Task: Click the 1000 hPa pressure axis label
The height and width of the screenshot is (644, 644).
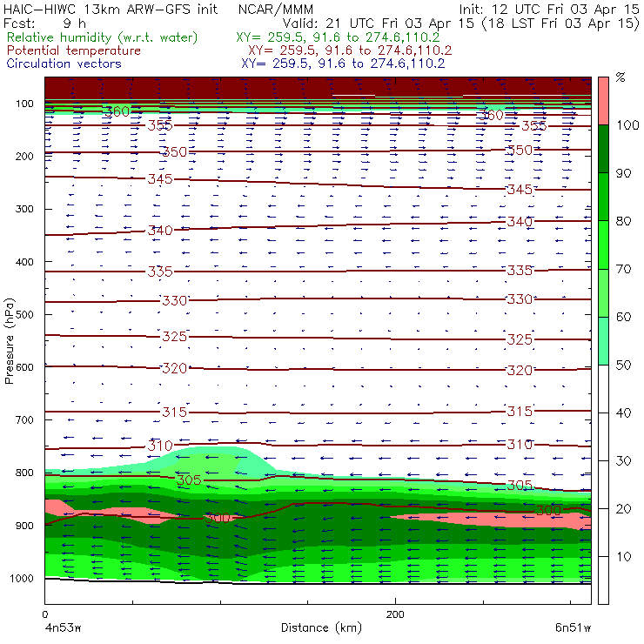Action: point(22,578)
